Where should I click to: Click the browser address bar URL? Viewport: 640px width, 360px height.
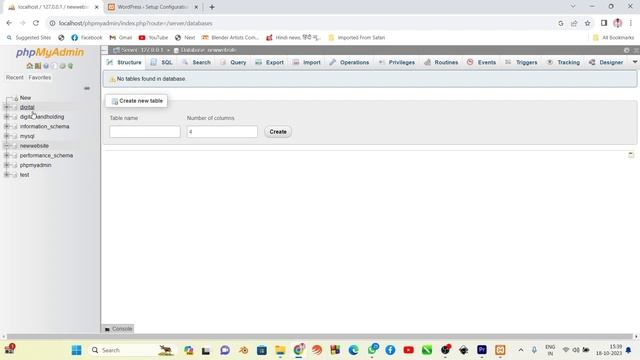[x=136, y=23]
